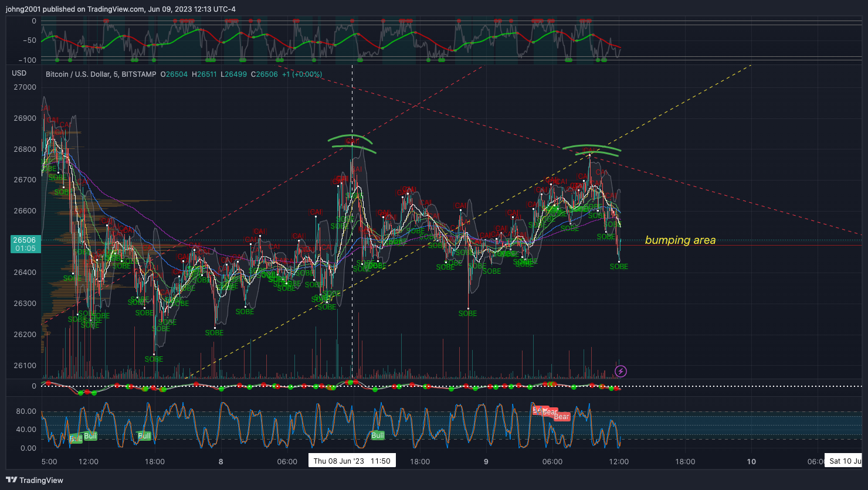The height and width of the screenshot is (490, 868).
Task: Select the change value +1 (+0.00%)
Action: tap(302, 74)
